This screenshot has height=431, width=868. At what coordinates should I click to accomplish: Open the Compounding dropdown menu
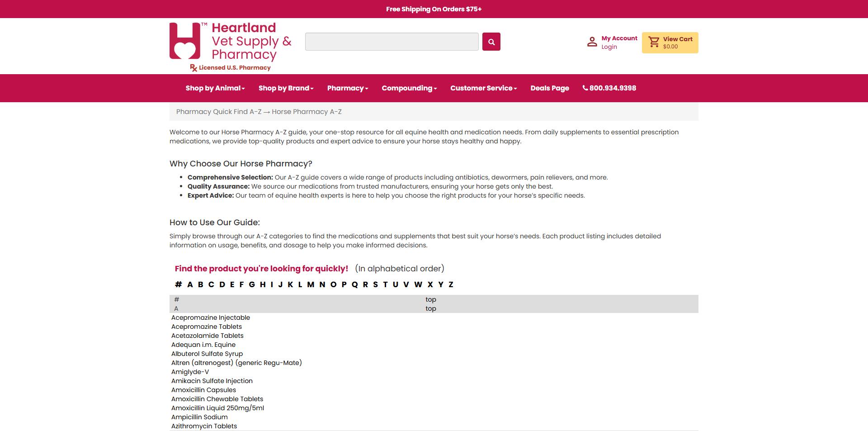409,88
